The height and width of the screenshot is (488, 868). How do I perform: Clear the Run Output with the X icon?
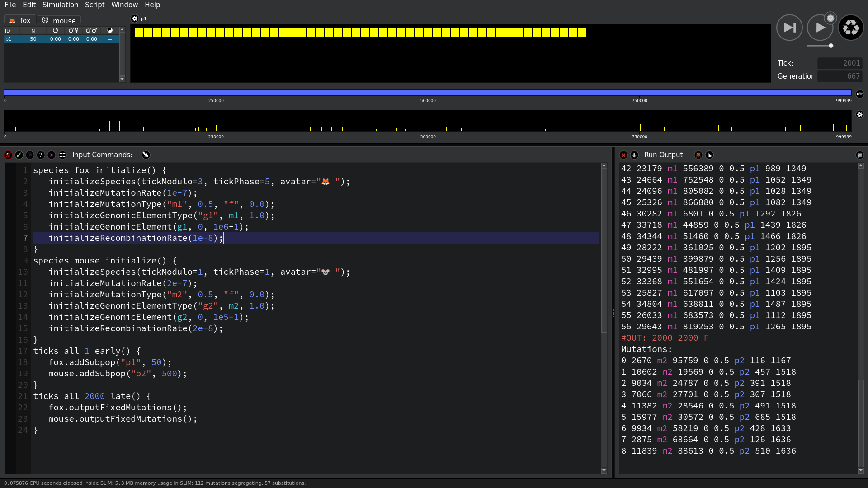click(x=623, y=155)
